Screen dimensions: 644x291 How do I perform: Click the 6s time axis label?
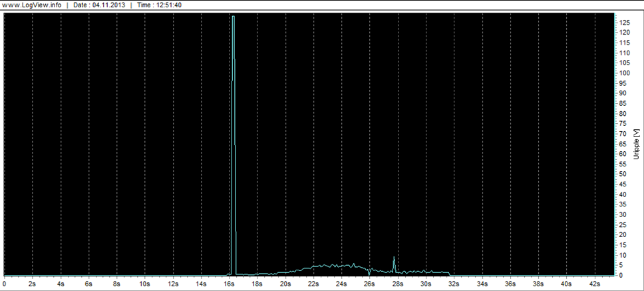pyautogui.click(x=88, y=284)
